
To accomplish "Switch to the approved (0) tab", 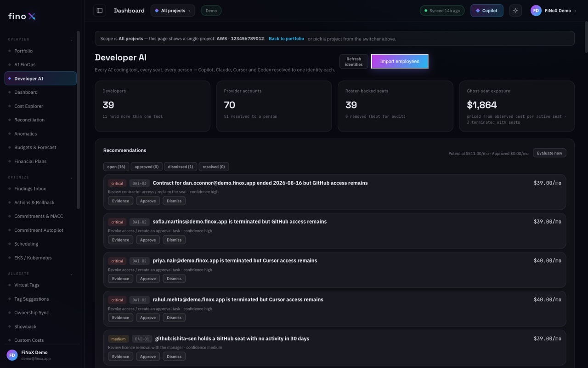I will pyautogui.click(x=147, y=167).
